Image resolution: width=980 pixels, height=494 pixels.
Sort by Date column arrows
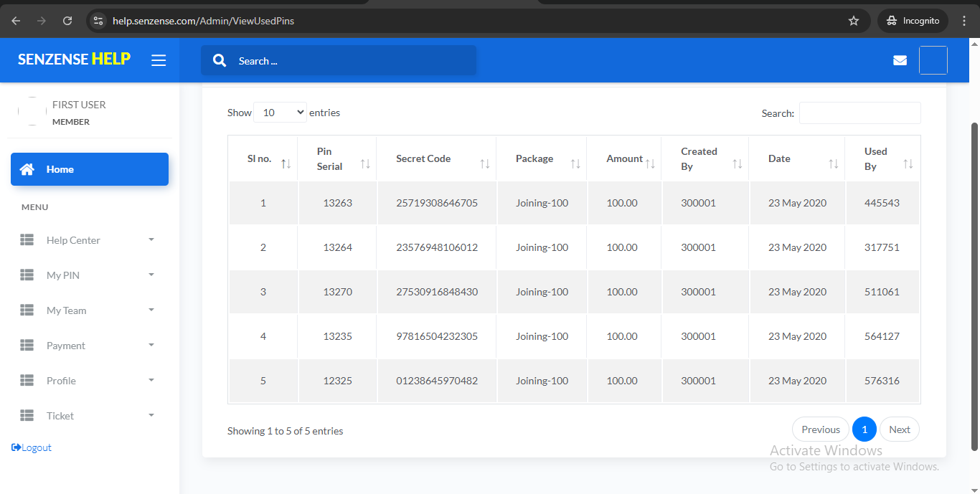pos(834,163)
